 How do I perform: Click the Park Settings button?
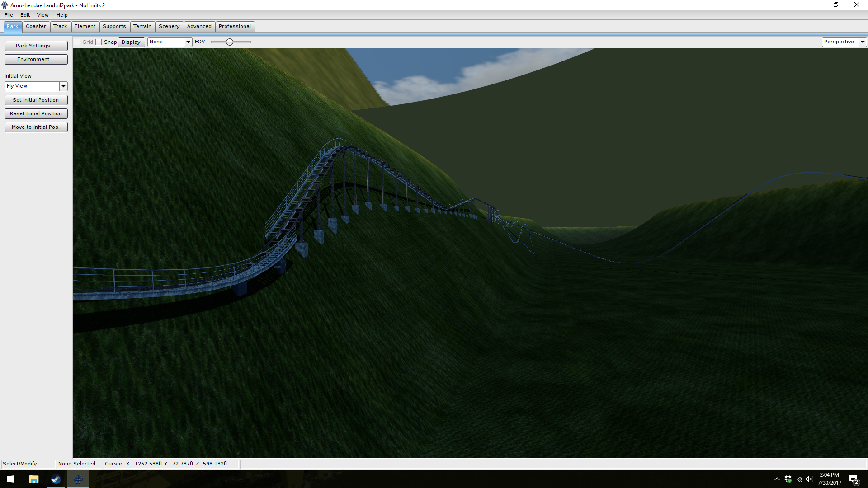(36, 46)
